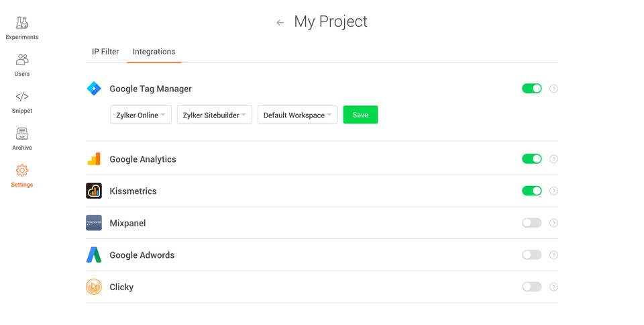Open the Zylker Sitebuilder dropdown
Screen dimensions: 644x325
pos(214,115)
